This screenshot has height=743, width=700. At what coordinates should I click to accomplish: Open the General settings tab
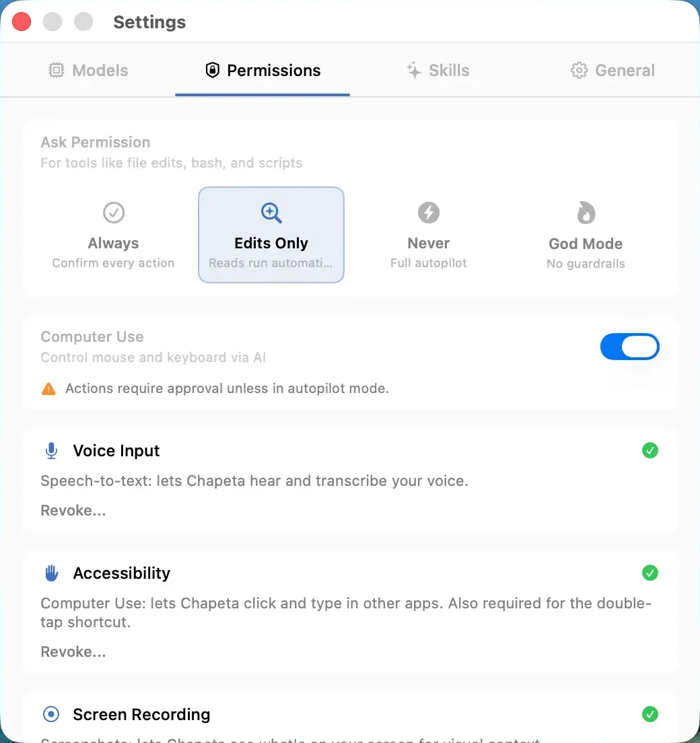612,70
